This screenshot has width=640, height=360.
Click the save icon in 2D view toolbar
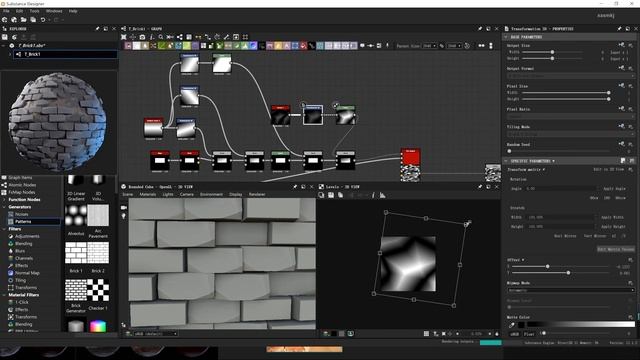pyautogui.click(x=331, y=196)
